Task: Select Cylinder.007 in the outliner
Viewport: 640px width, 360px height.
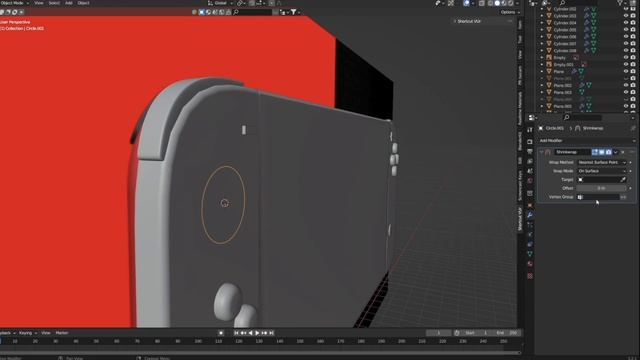Action: [x=565, y=44]
